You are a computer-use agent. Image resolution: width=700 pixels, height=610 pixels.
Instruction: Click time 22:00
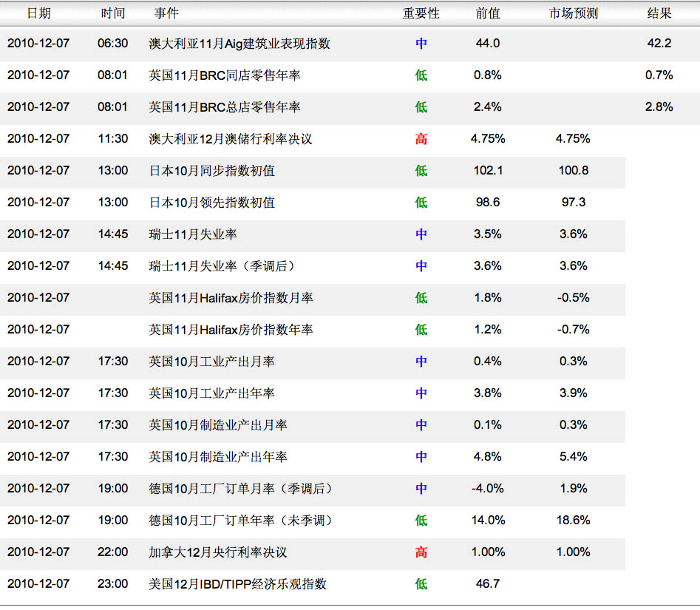coord(113,552)
